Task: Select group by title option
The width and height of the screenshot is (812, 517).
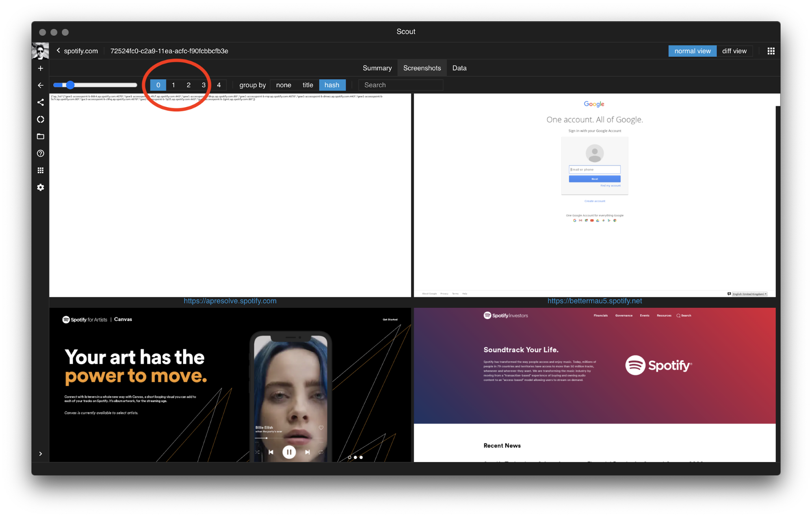Action: [307, 85]
